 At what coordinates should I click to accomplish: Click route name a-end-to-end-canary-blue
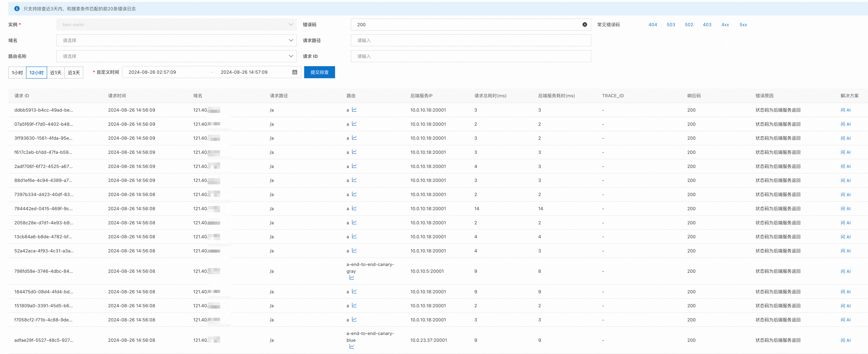370,337
